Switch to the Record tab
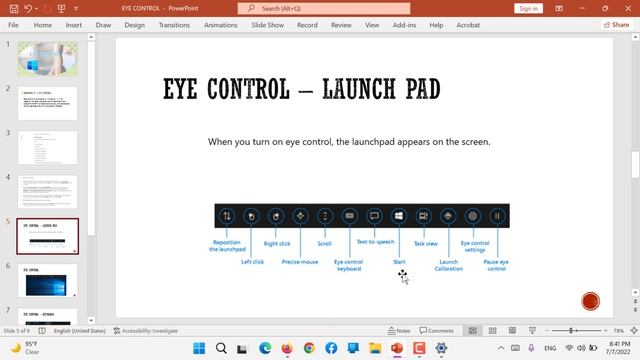Image resolution: width=640 pixels, height=360 pixels. coord(307,25)
